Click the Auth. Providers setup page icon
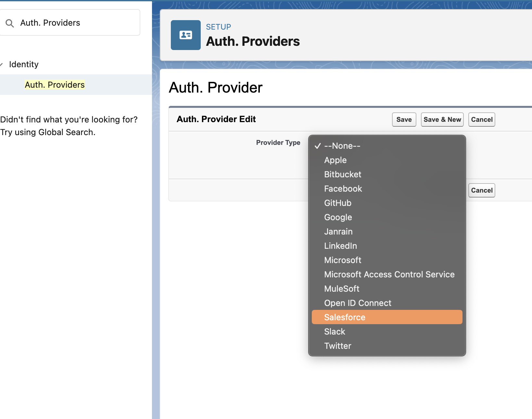 [185, 35]
